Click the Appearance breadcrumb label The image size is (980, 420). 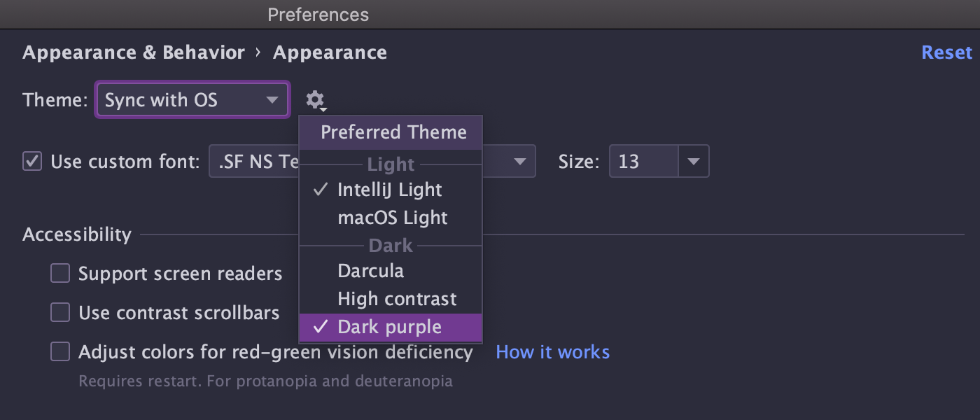coord(330,52)
